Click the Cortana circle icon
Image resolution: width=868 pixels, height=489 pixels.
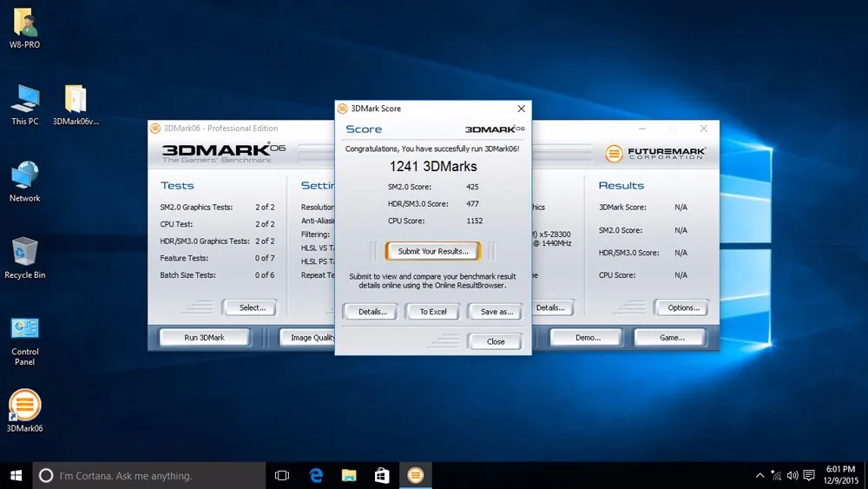tap(46, 476)
